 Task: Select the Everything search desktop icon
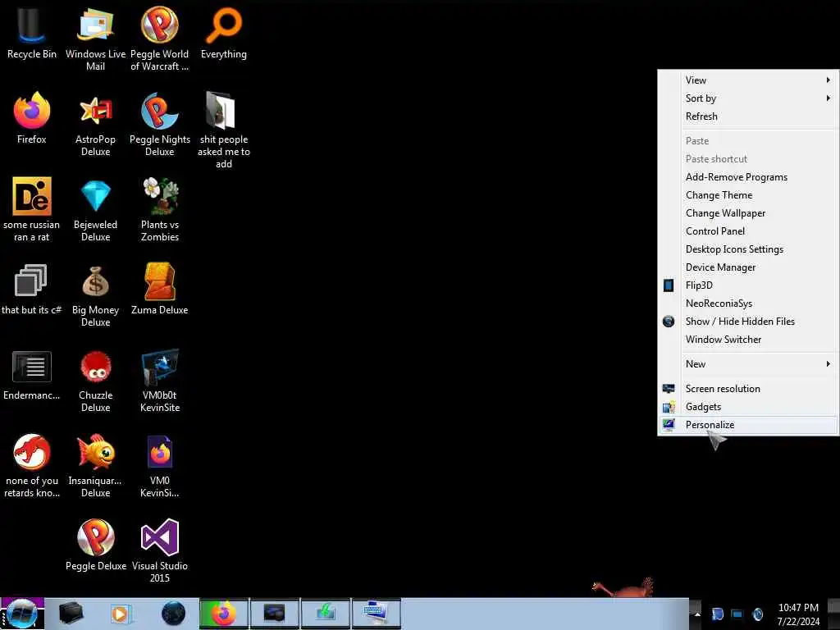coord(224,33)
